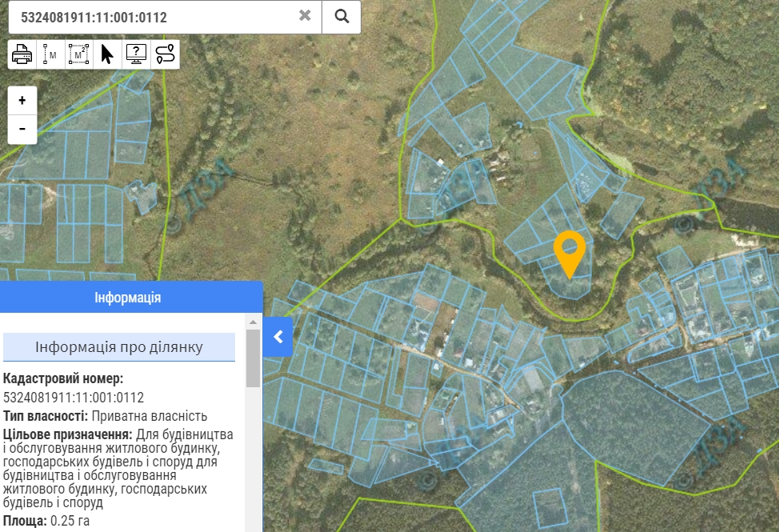Select the distance measurement tool
Image resolution: width=779 pixels, height=532 pixels.
point(50,54)
